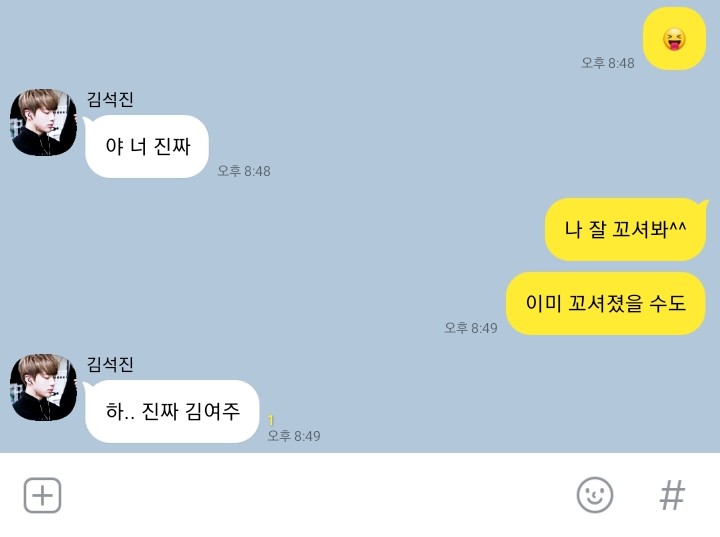720x537 pixels.
Task: Select the yellow bubble around the emoji
Action: pyautogui.click(x=674, y=39)
